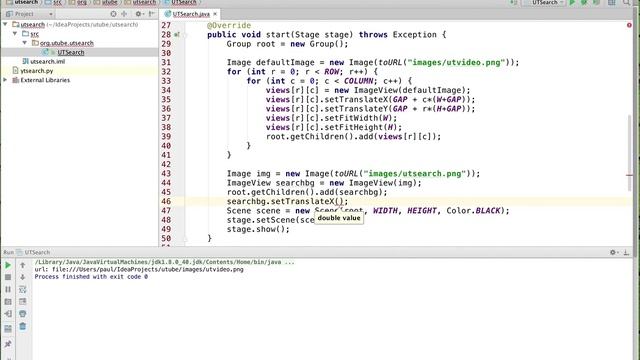Click "images/utsearch.png" string on line 43

(415, 173)
